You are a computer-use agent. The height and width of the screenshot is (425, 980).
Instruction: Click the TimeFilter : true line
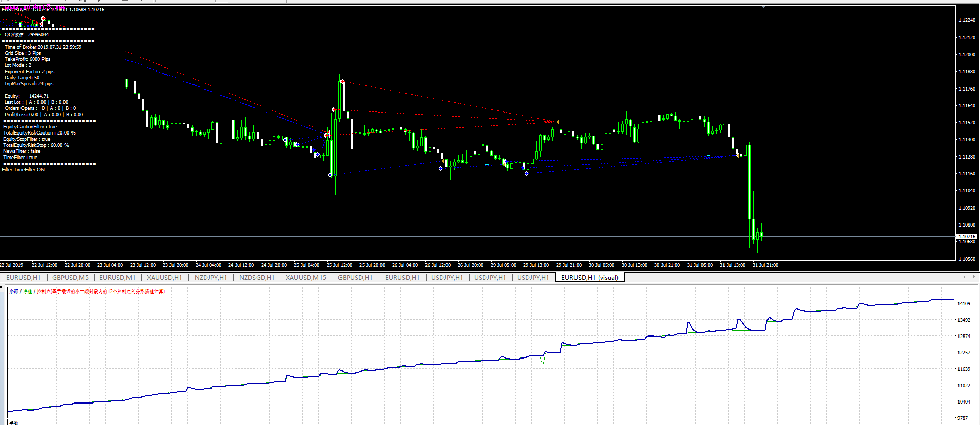pyautogui.click(x=20, y=158)
